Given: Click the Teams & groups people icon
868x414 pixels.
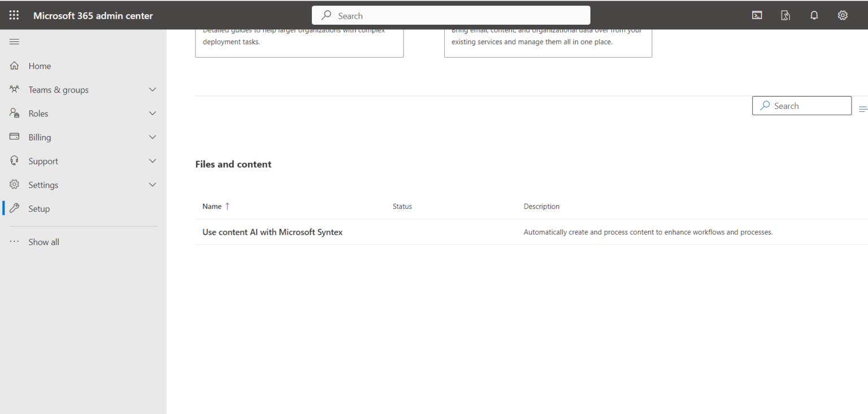Looking at the screenshot, I should pos(14,89).
